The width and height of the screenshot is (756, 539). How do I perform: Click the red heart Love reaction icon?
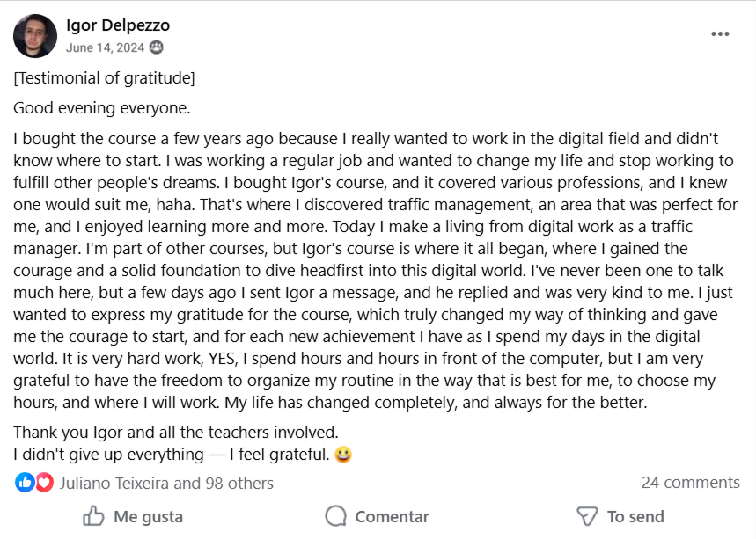44,483
